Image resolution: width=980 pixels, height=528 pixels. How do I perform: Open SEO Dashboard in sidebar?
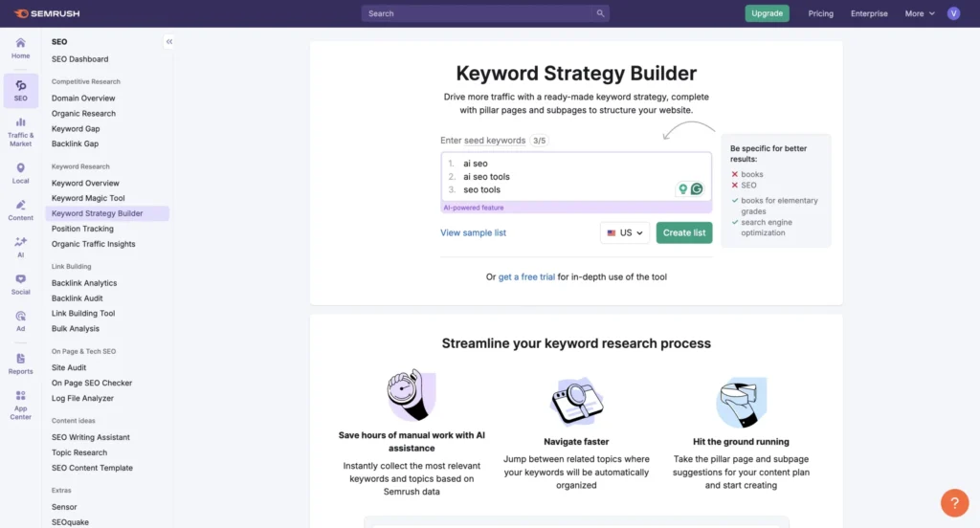(80, 59)
